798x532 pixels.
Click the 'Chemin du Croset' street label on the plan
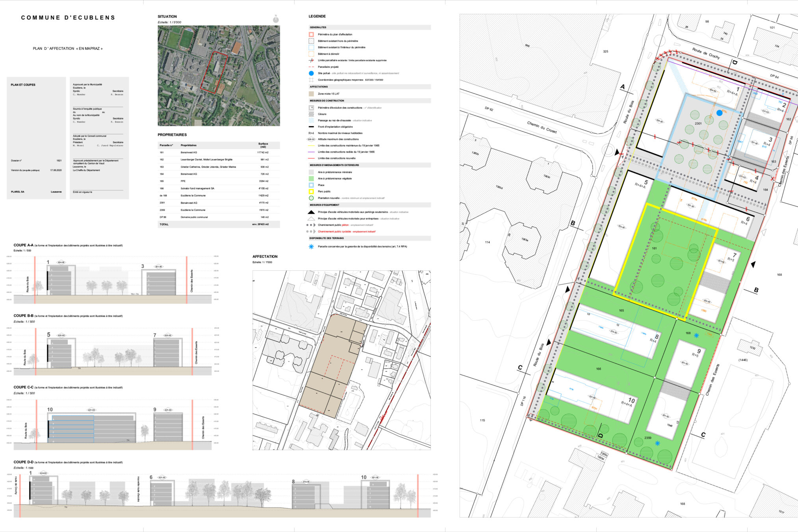point(542,127)
